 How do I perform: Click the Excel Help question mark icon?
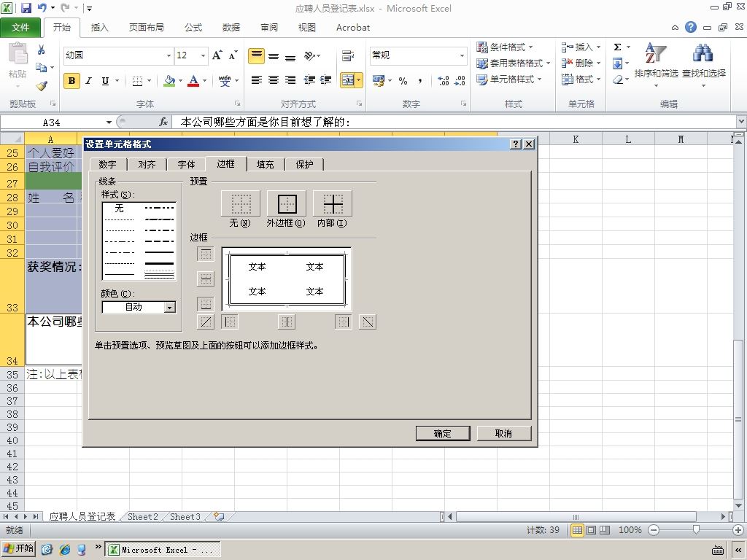[x=691, y=27]
